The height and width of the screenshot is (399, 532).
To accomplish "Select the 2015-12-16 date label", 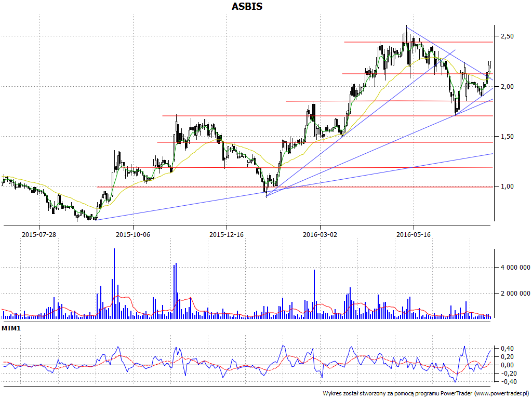I will click(227, 234).
